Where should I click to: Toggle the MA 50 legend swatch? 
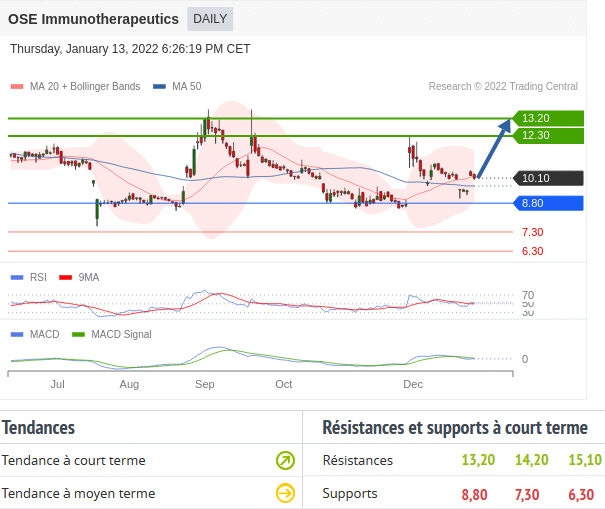pyautogui.click(x=159, y=86)
